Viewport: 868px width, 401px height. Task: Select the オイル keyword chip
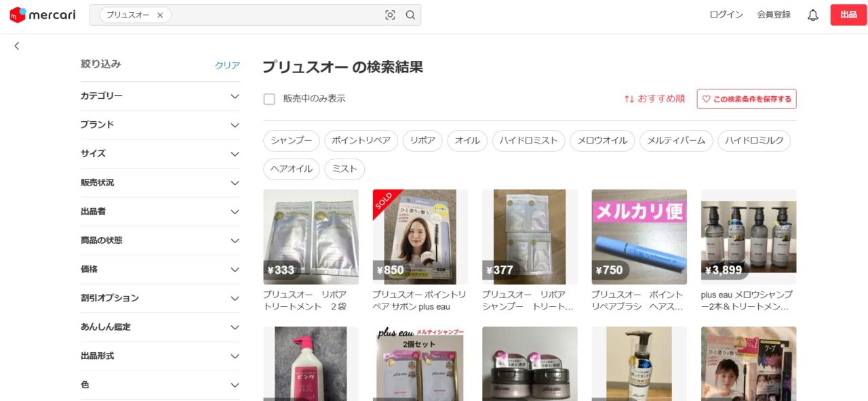pos(467,141)
